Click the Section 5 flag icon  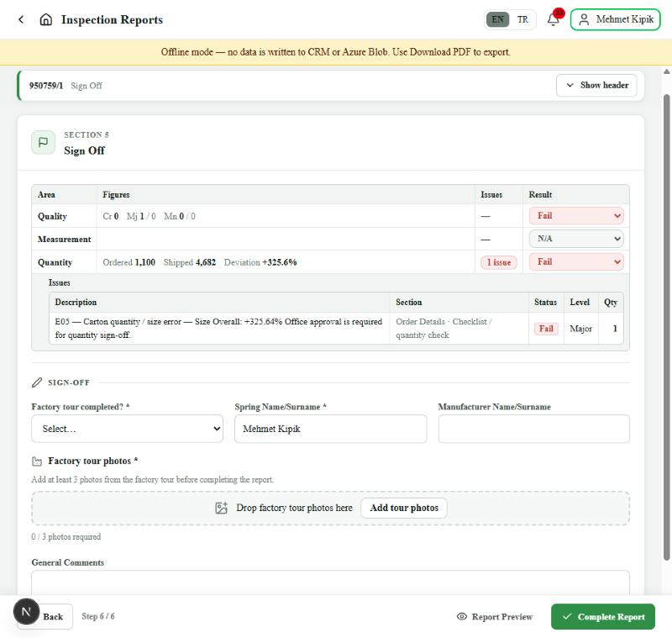pyautogui.click(x=44, y=142)
